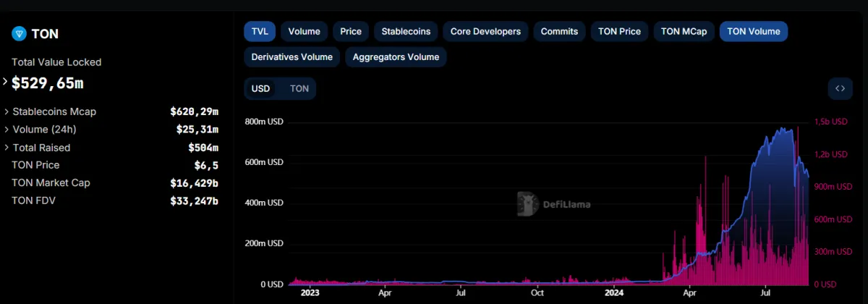This screenshot has height=304, width=868.
Task: Toggle the TON Price series
Action: point(620,31)
